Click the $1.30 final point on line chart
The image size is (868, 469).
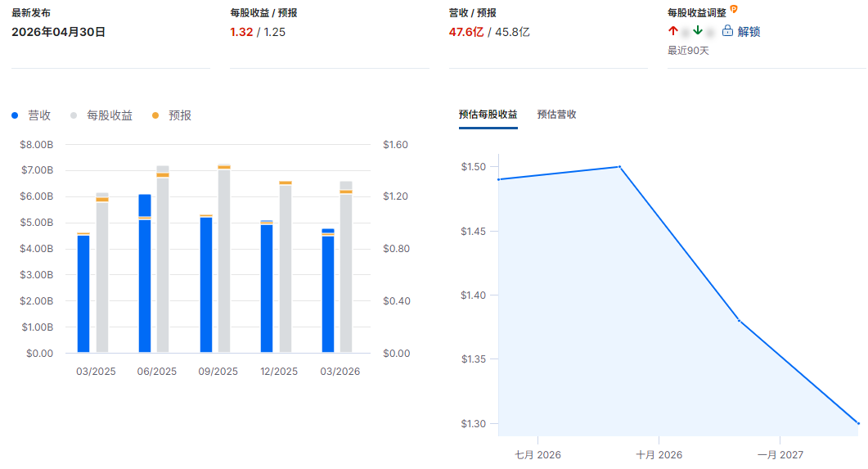point(858,424)
